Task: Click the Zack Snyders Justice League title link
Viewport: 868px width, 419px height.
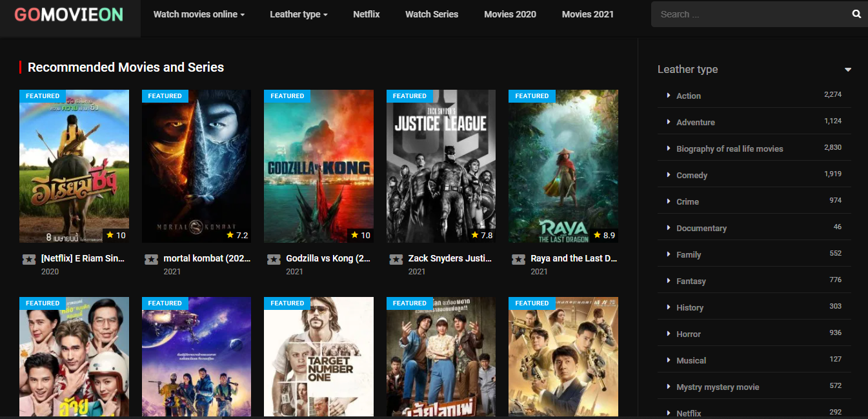Action: pyautogui.click(x=450, y=258)
